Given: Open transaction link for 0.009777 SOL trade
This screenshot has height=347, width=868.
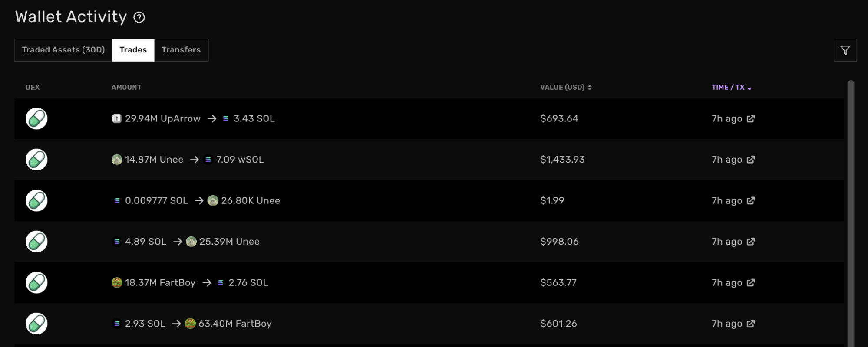Looking at the screenshot, I should click(750, 200).
